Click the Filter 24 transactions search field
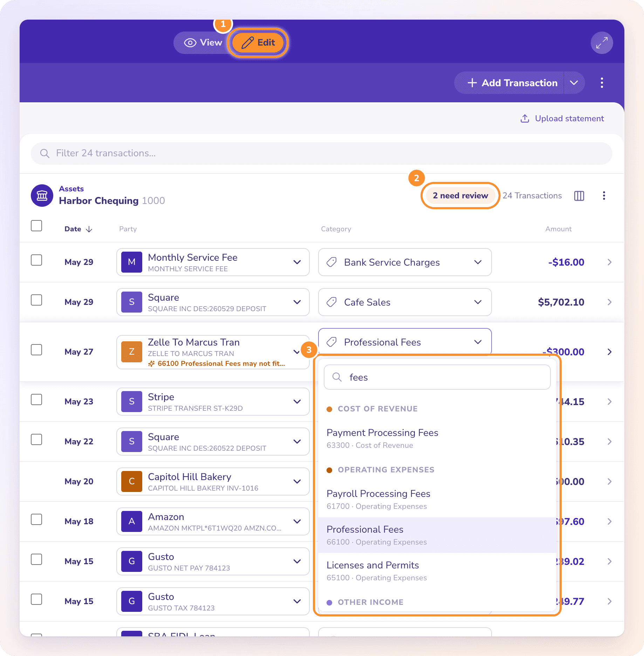644x656 pixels. pos(321,153)
